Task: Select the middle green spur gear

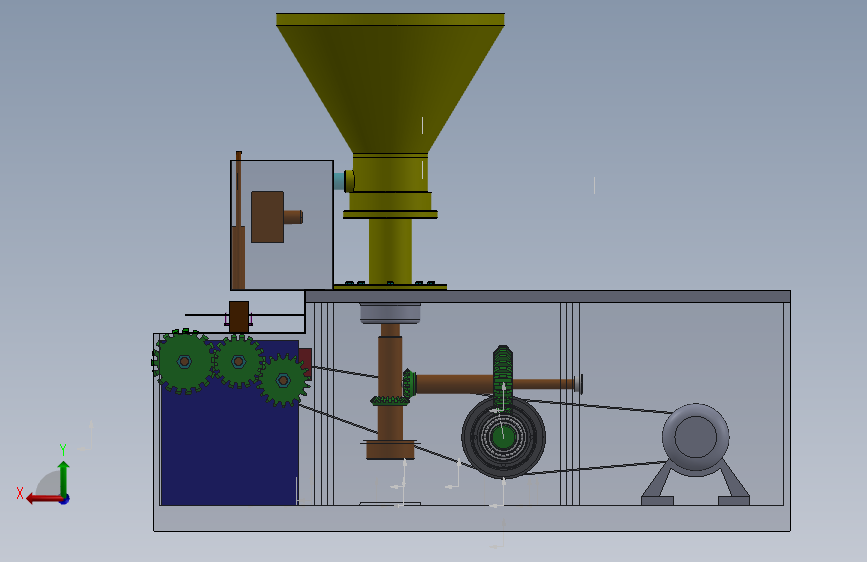Action: pos(238,361)
